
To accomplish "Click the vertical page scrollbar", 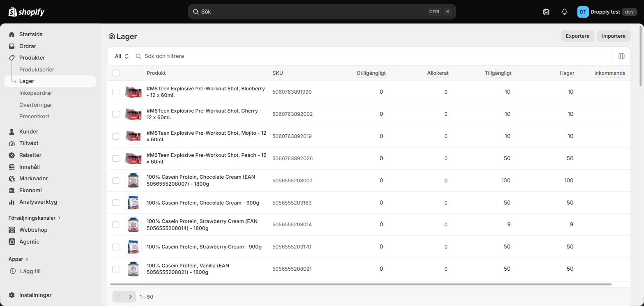I will (641, 55).
